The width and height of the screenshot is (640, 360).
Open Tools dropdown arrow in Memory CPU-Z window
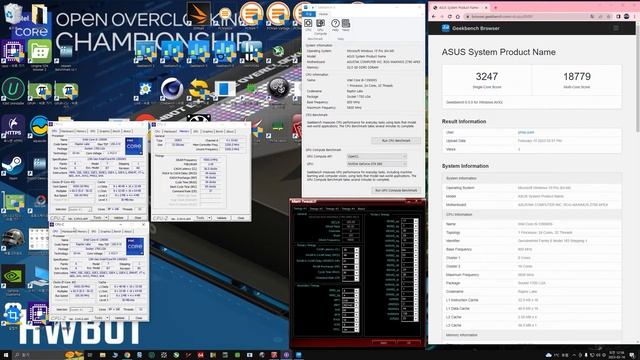click(209, 218)
